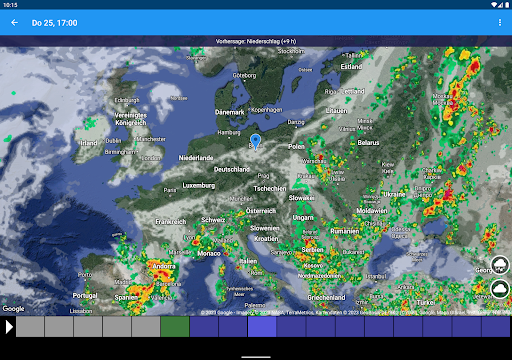Click the Ukraine label on the map

[394, 194]
